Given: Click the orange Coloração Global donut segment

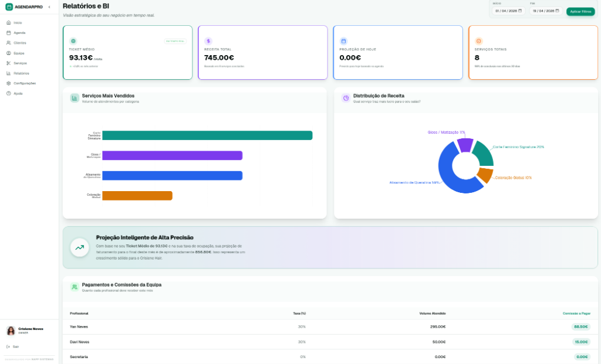Looking at the screenshot, I should pyautogui.click(x=485, y=175).
